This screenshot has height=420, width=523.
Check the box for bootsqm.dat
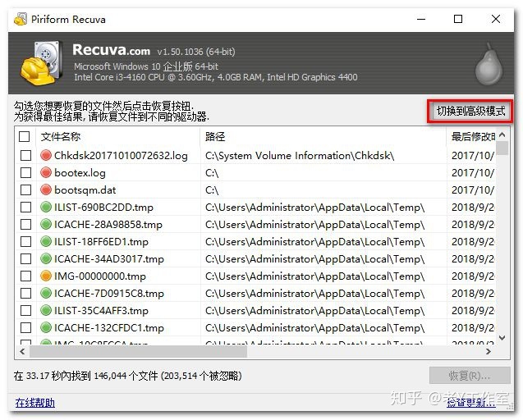[x=25, y=190]
